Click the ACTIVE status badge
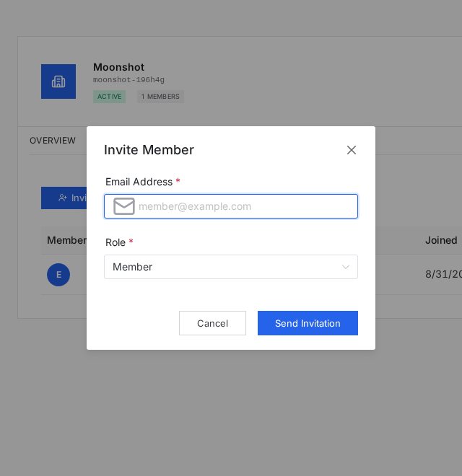This screenshot has height=476, width=462. click(x=110, y=97)
